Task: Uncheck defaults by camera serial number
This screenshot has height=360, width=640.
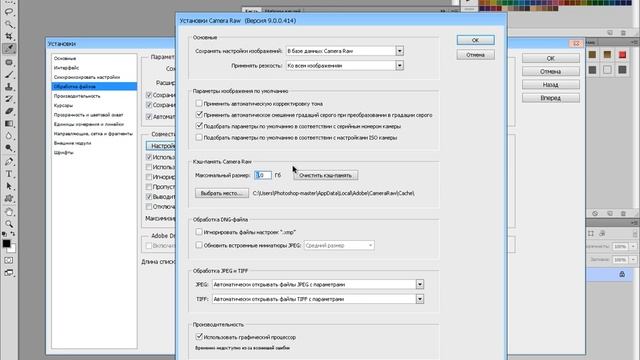Action: (199, 126)
